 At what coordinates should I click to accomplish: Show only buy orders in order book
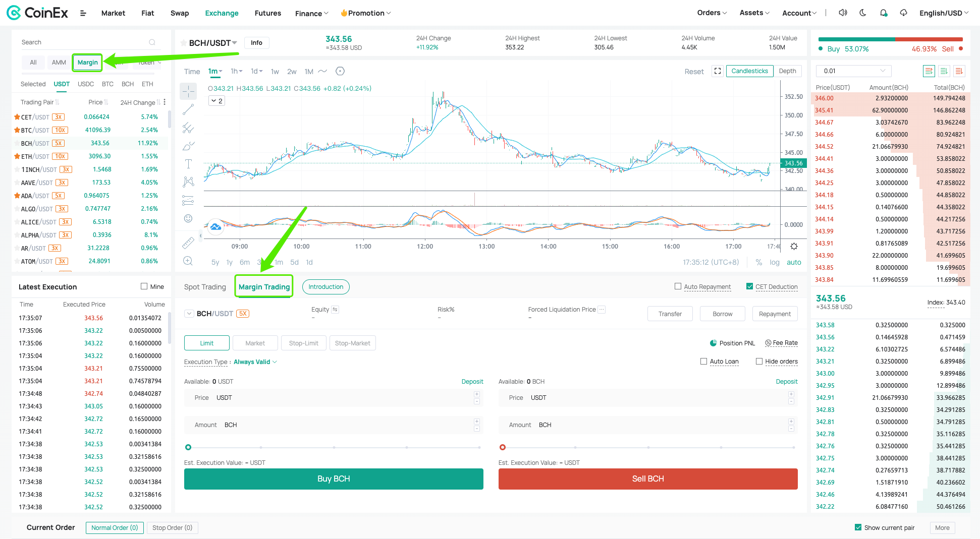[x=944, y=71]
